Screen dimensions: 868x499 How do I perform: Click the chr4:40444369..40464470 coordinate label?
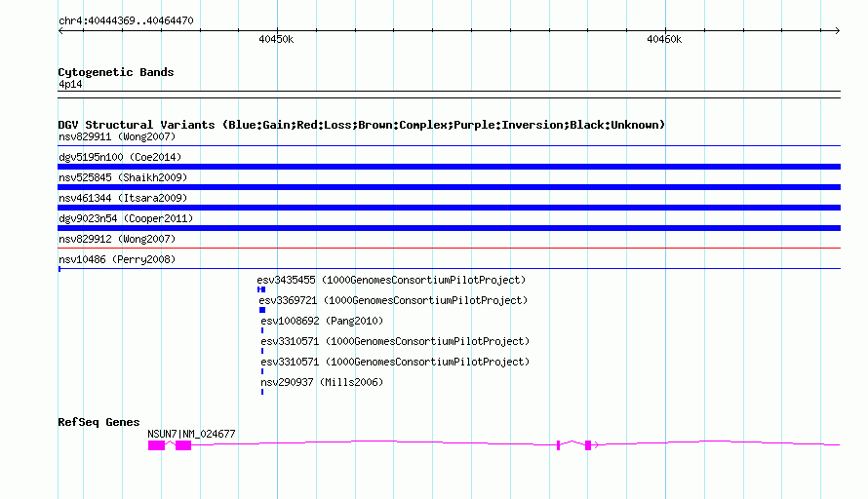(126, 20)
